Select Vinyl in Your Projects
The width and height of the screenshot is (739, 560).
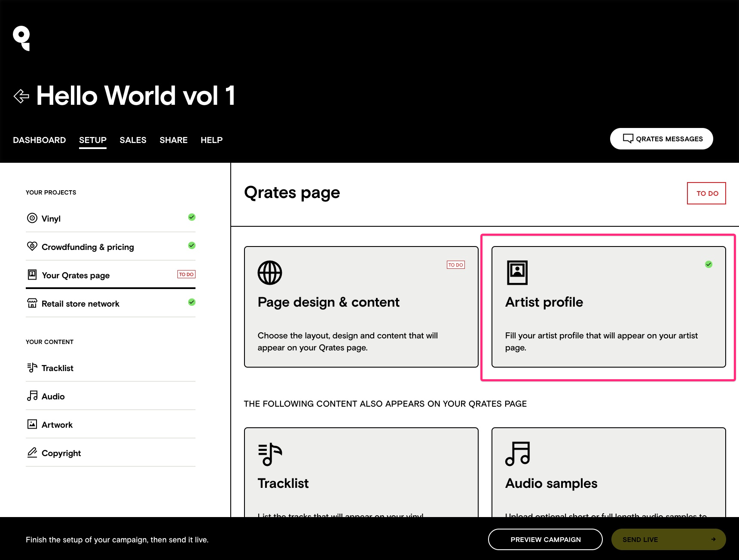pos(111,218)
